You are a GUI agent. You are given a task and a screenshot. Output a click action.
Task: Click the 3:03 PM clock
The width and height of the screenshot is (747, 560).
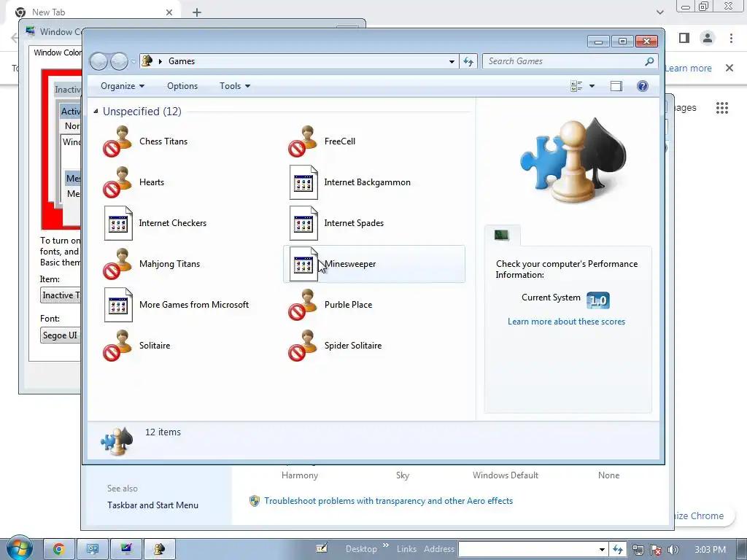click(710, 550)
